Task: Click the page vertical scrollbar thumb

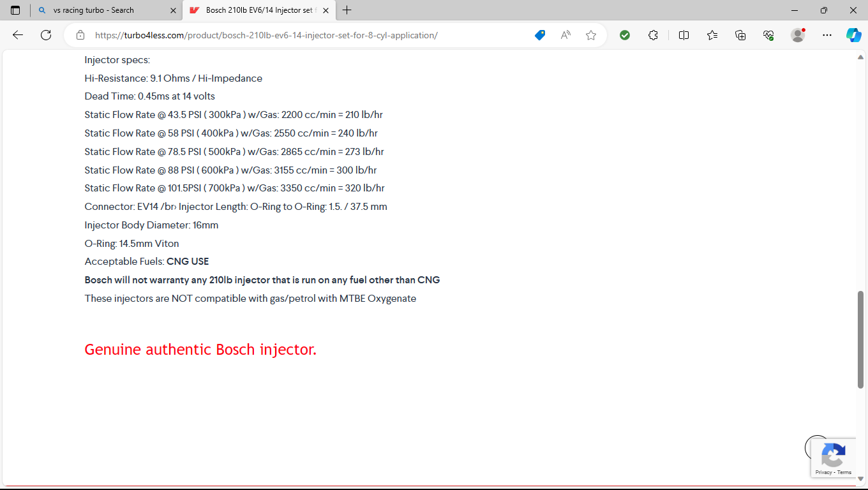Action: point(860,339)
